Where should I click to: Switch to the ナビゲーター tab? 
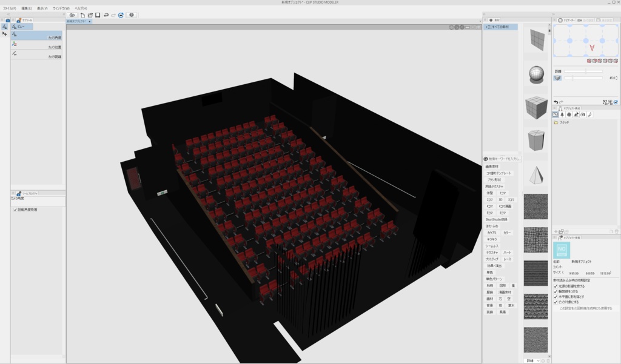pyautogui.click(x=567, y=20)
